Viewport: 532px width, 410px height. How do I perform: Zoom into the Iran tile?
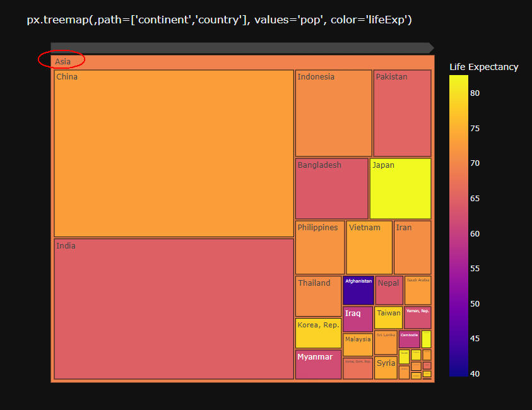pos(413,247)
